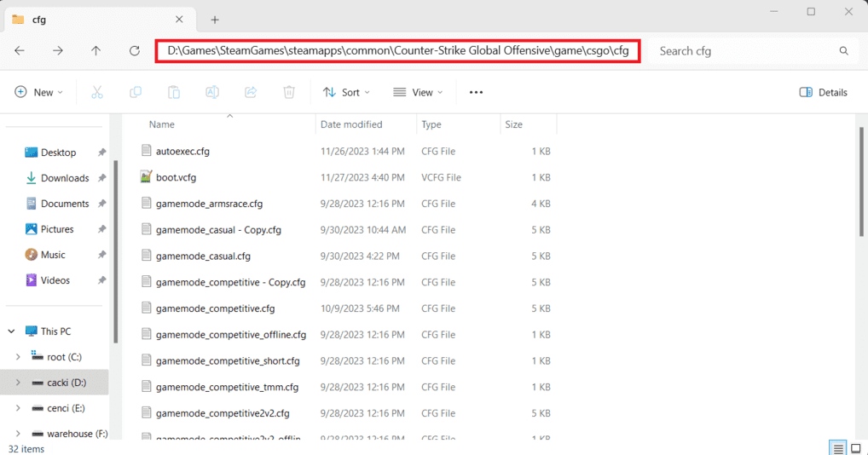Click the Rename icon in the toolbar
Image resolution: width=868 pixels, height=455 pixels.
[x=212, y=92]
